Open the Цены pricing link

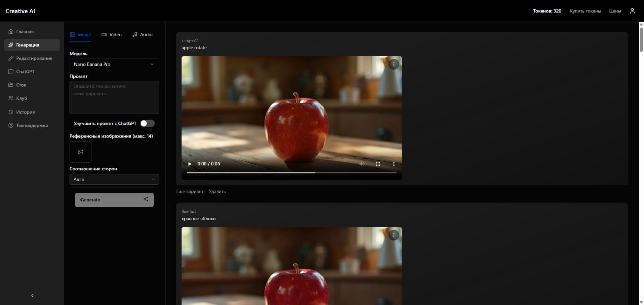pos(615,11)
